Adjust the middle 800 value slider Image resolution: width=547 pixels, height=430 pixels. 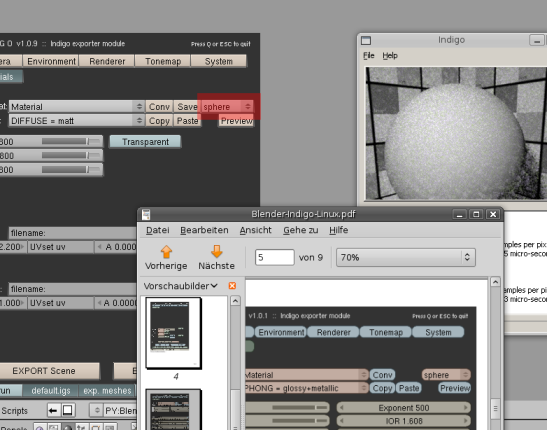pyautogui.click(x=51, y=156)
